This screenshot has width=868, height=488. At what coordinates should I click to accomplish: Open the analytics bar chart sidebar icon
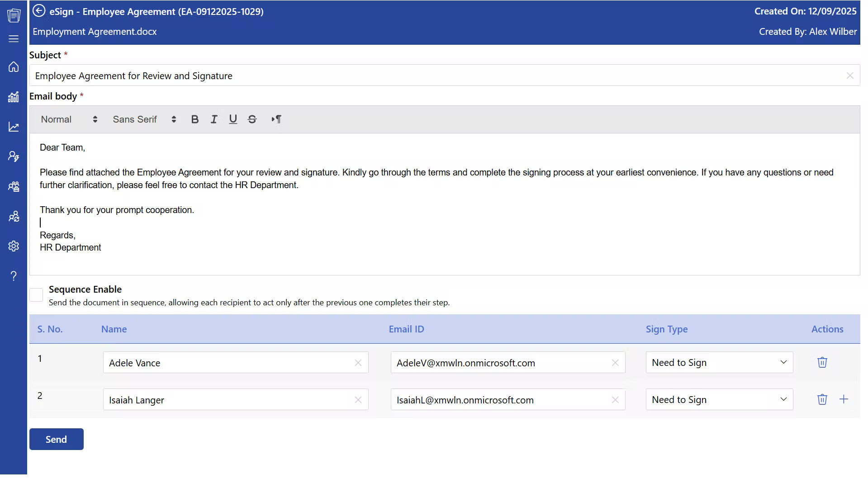14,97
